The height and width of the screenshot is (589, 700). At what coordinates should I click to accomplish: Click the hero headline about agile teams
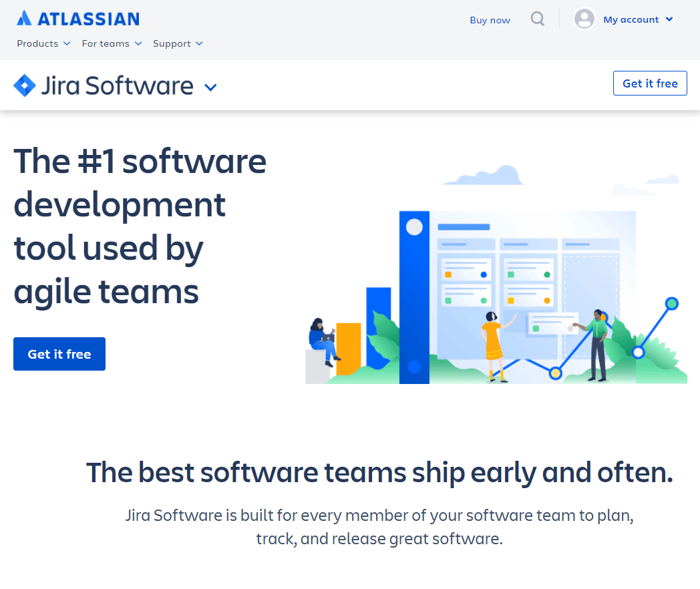coord(140,226)
